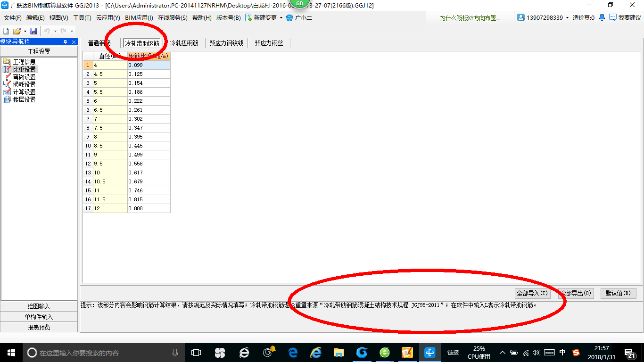The image size is (644, 362).
Task: Open the 报表预览 module
Action: pos(39,327)
